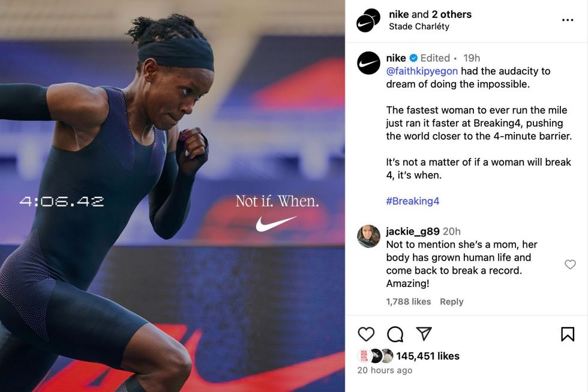Click the Nike avatar beside the caption
Image resolution: width=588 pixels, height=392 pixels.
pyautogui.click(x=368, y=63)
